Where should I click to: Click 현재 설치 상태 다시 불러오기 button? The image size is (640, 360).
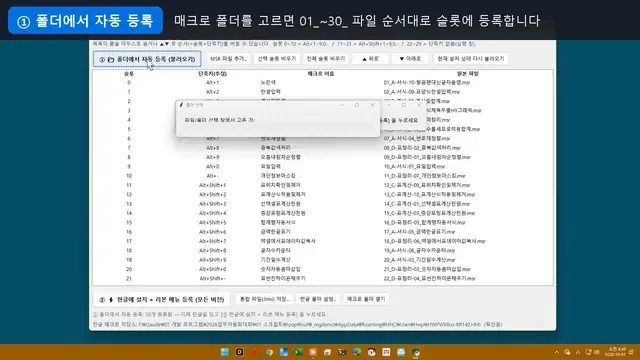471,59
